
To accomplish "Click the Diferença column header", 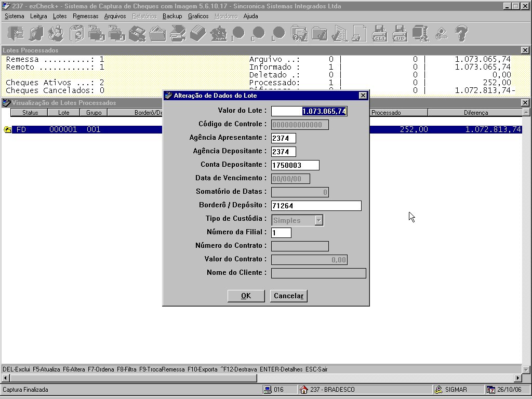I will 476,113.
